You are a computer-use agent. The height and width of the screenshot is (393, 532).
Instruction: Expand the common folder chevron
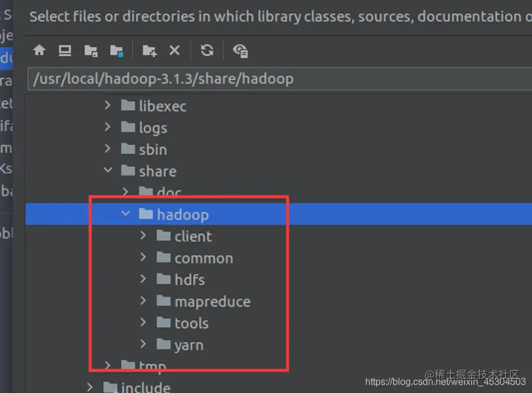[x=143, y=257]
